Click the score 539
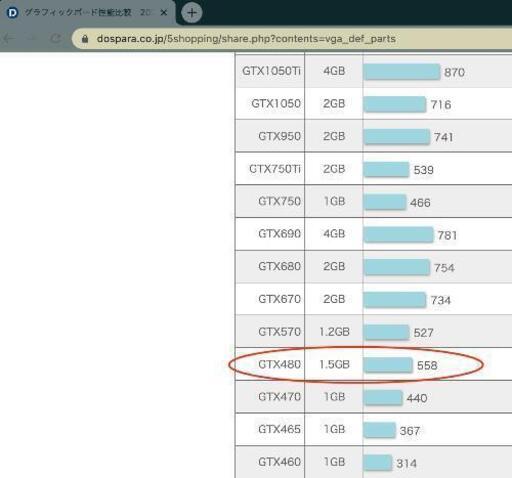This screenshot has width=512, height=478. point(423,170)
